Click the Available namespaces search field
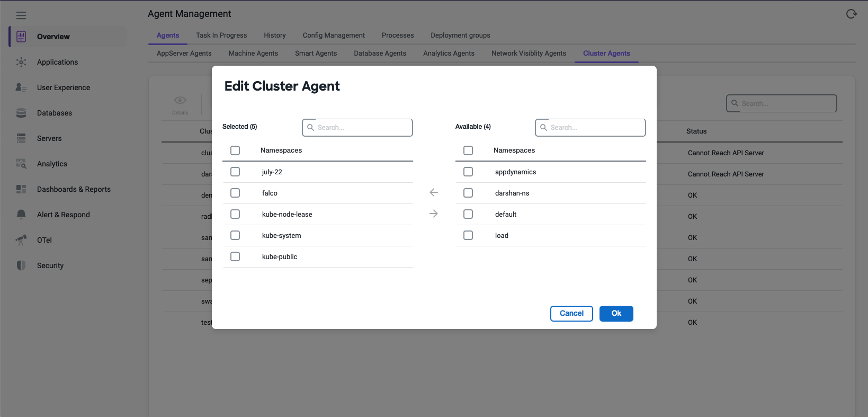Image resolution: width=868 pixels, height=417 pixels. coord(590,128)
